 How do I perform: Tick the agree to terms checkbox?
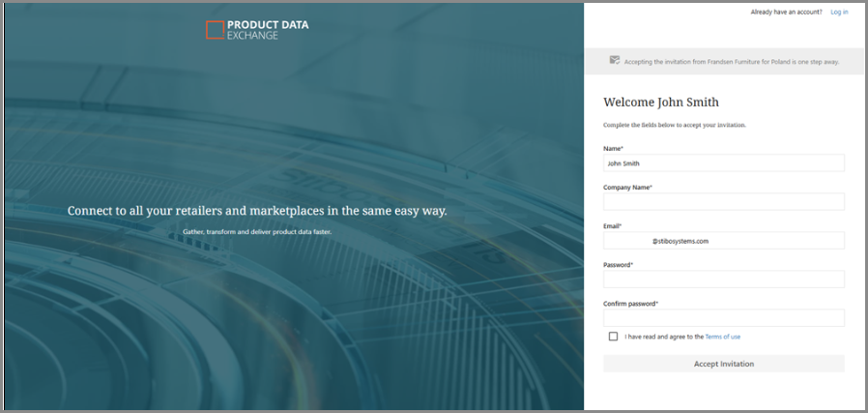coord(614,337)
